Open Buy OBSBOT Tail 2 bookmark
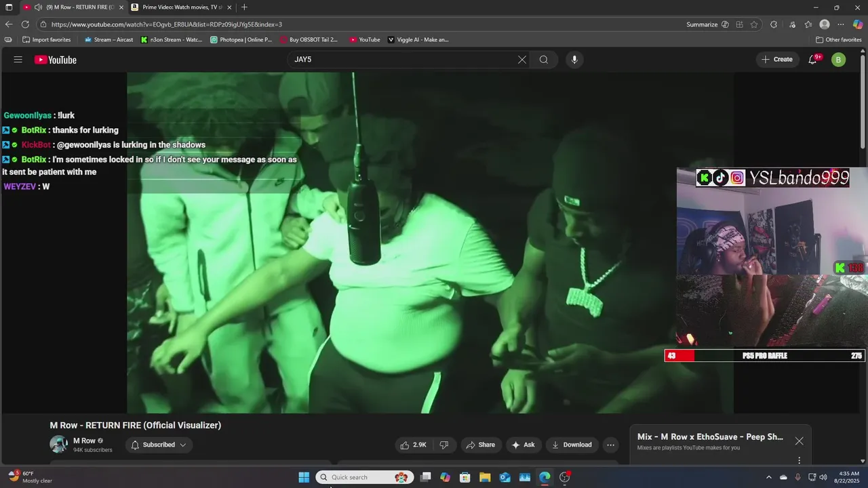This screenshot has width=868, height=488. 309,39
